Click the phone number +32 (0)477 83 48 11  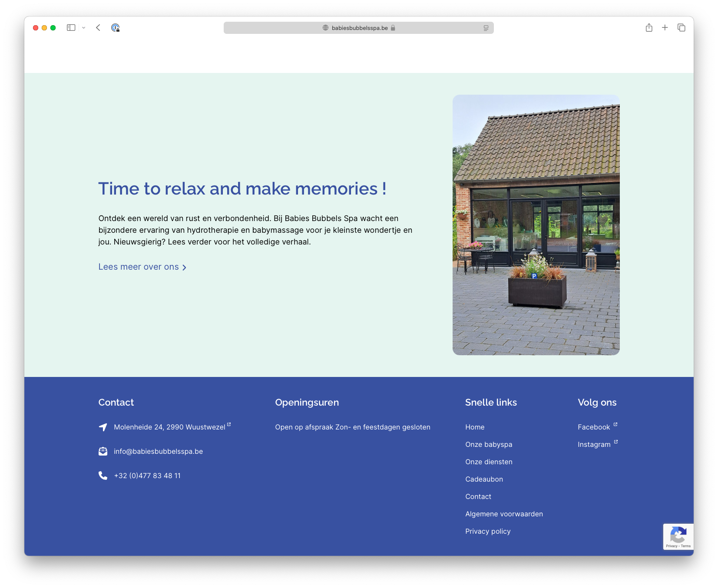pos(147,476)
